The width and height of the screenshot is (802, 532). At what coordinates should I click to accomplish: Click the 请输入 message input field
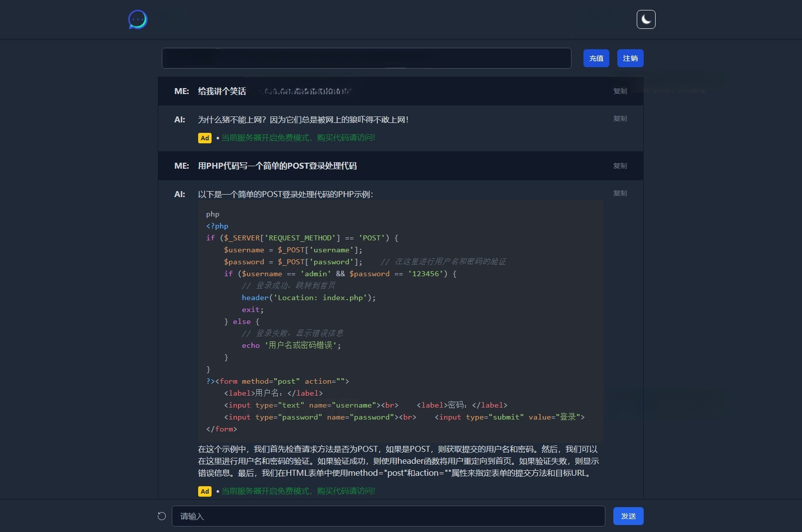[388, 516]
